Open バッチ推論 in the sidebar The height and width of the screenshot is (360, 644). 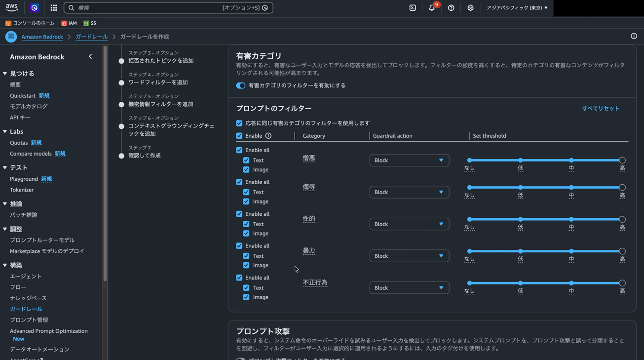23,215
